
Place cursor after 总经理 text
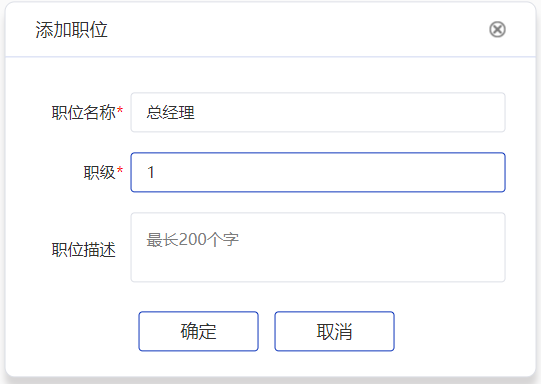196,112
